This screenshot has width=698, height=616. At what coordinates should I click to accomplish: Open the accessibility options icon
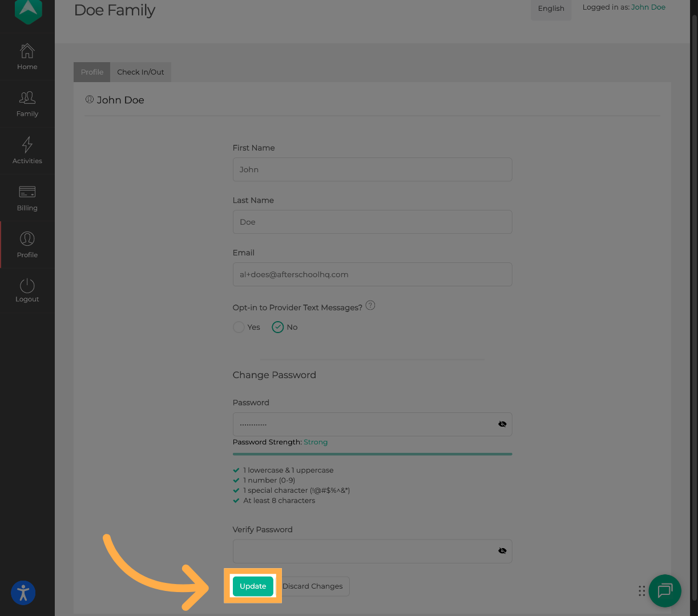click(x=23, y=593)
